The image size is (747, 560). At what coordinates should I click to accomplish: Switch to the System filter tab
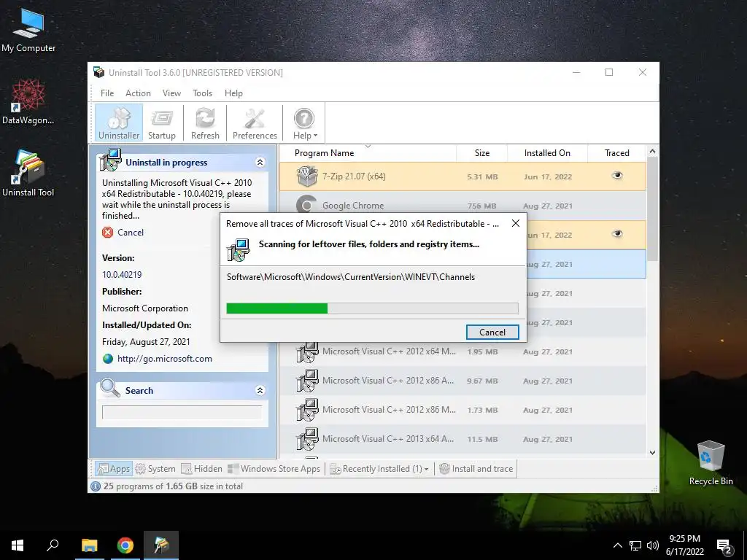(155, 469)
